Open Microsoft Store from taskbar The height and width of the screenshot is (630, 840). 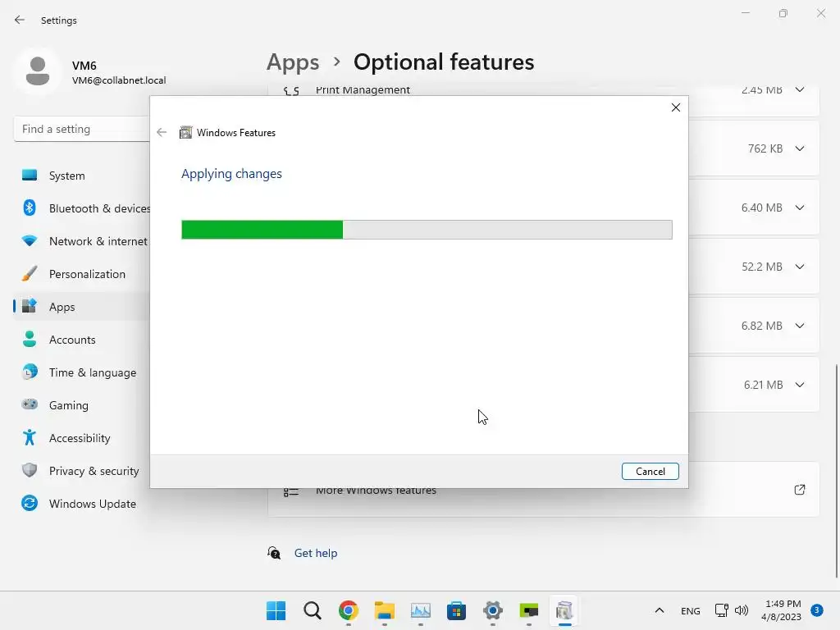[456, 610]
